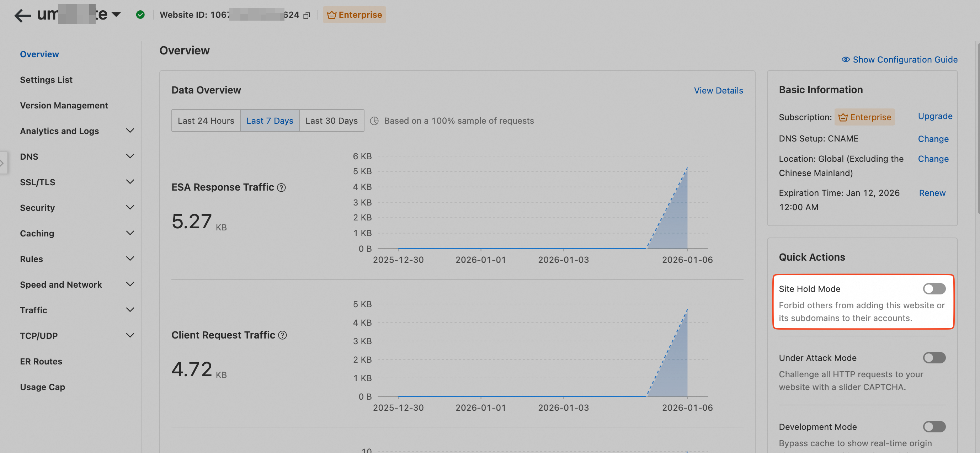The height and width of the screenshot is (453, 980).
Task: Toggle Under Attack Mode switch
Action: pyautogui.click(x=934, y=358)
